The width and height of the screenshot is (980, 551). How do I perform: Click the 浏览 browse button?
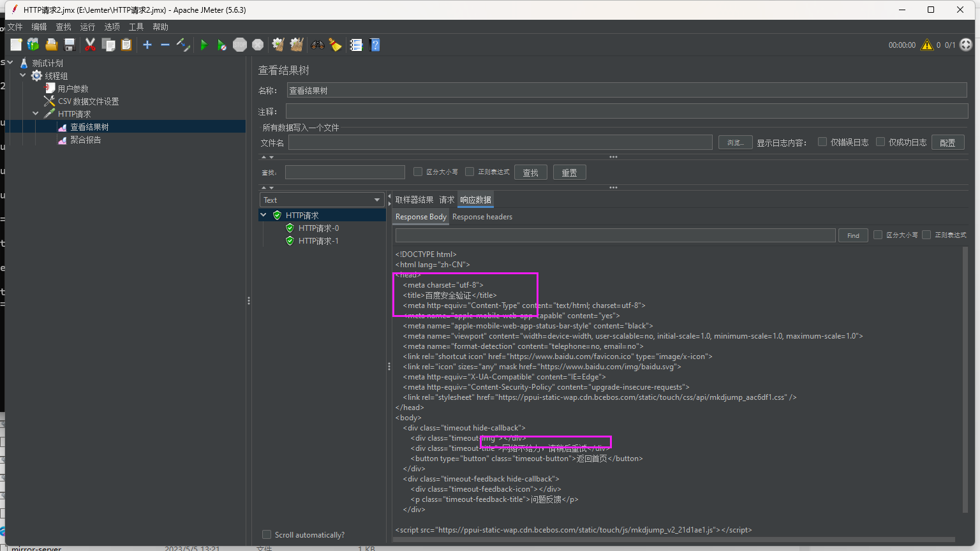pyautogui.click(x=735, y=142)
